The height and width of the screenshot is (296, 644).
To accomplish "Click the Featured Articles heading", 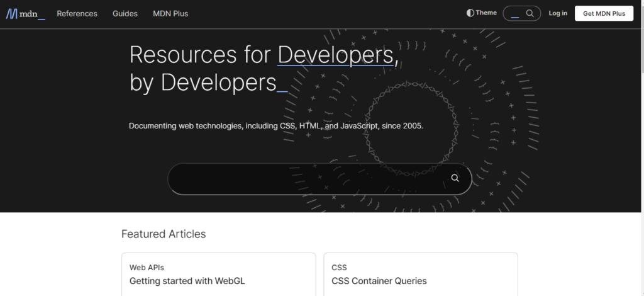I will click(x=164, y=234).
